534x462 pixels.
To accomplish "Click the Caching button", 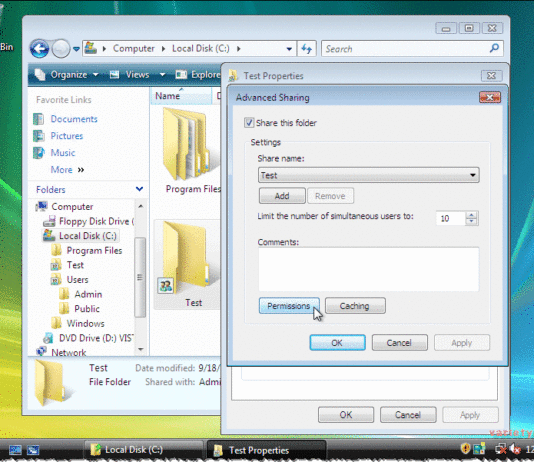I will click(x=355, y=306).
